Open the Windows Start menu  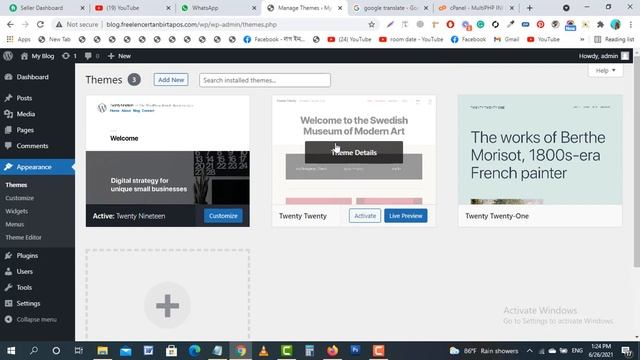pyautogui.click(x=11, y=351)
